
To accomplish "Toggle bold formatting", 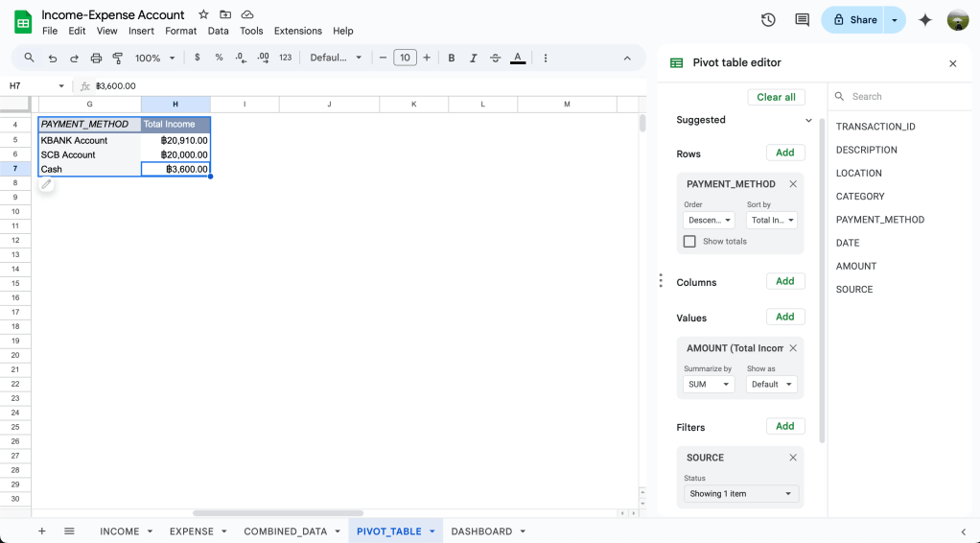I will click(x=452, y=58).
